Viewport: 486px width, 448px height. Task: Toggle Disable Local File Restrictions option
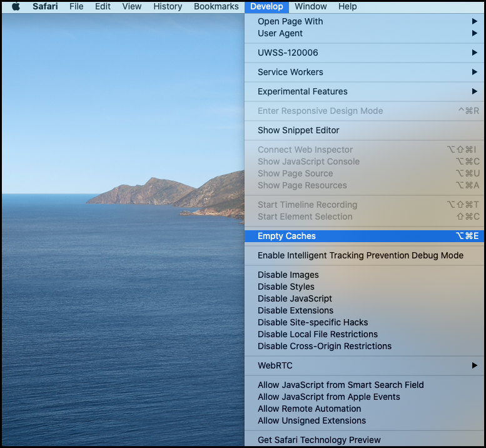coord(365,334)
